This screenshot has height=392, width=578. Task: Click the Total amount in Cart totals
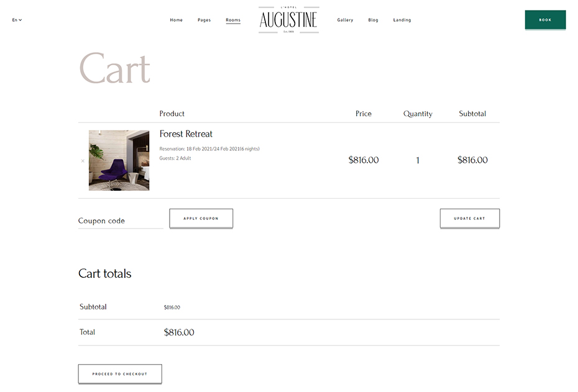coord(179,332)
